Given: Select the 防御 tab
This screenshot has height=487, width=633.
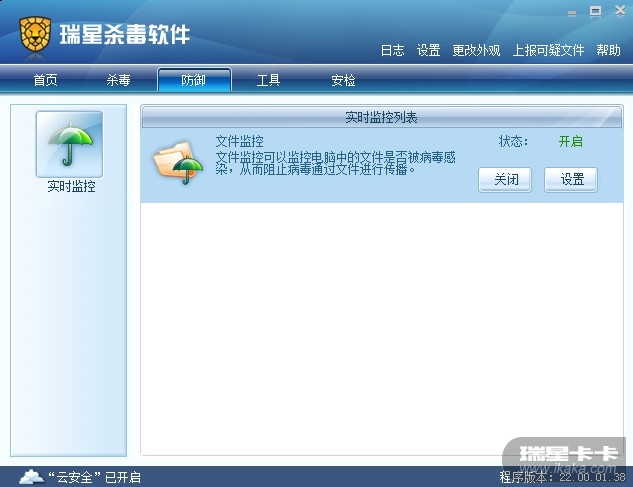Looking at the screenshot, I should (x=194, y=80).
